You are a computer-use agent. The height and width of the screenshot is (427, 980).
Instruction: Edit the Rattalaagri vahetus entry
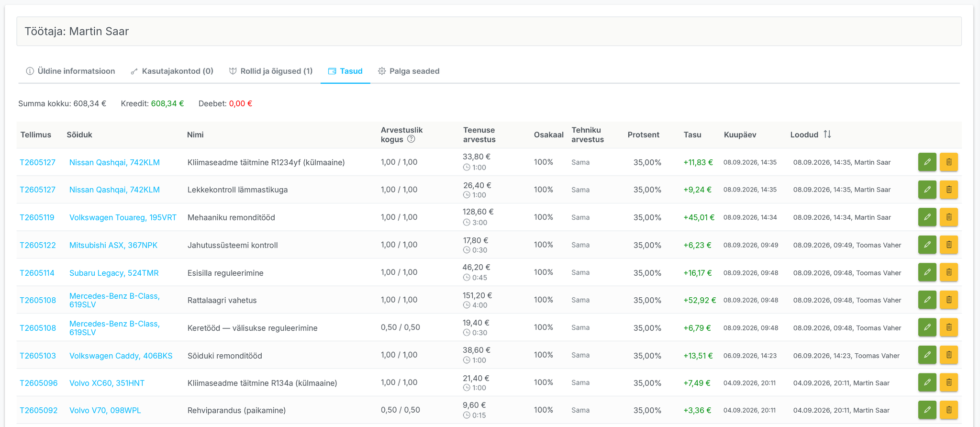[x=927, y=300]
